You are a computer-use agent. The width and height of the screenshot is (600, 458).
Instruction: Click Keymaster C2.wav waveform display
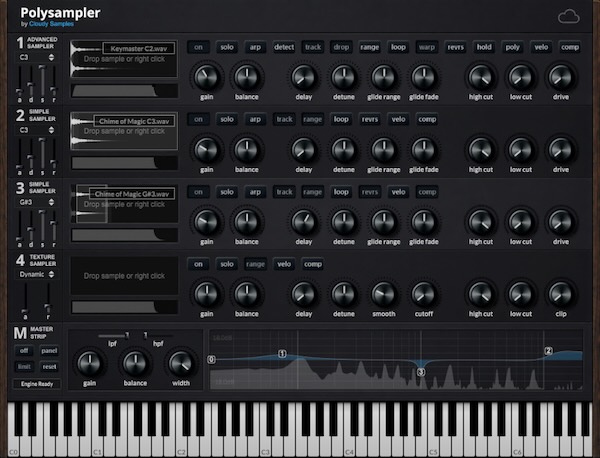(x=124, y=59)
